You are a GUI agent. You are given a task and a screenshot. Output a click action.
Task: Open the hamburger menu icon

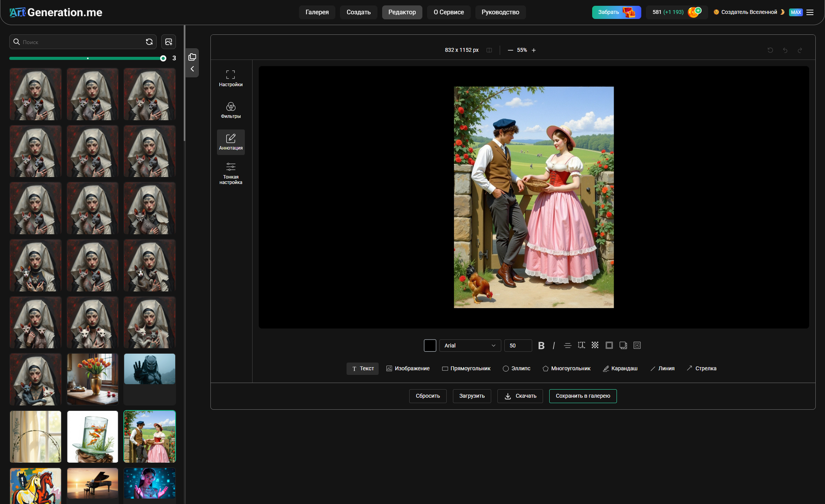click(810, 12)
